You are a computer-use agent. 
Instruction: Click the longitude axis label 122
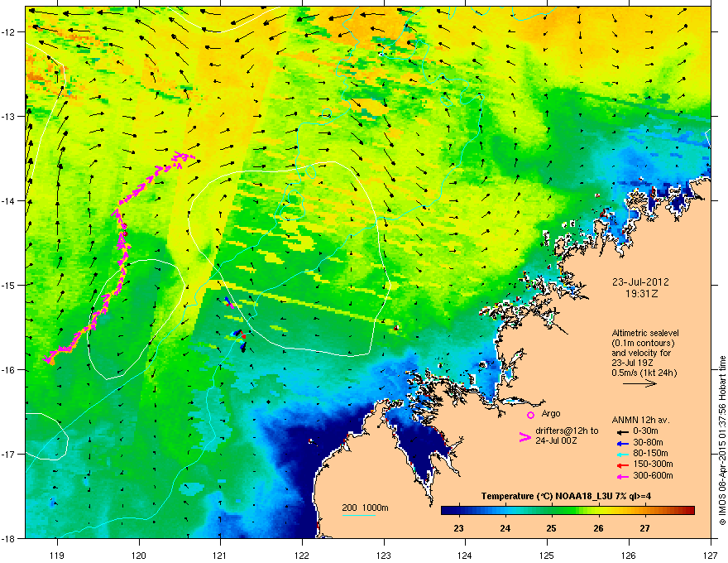(x=302, y=555)
